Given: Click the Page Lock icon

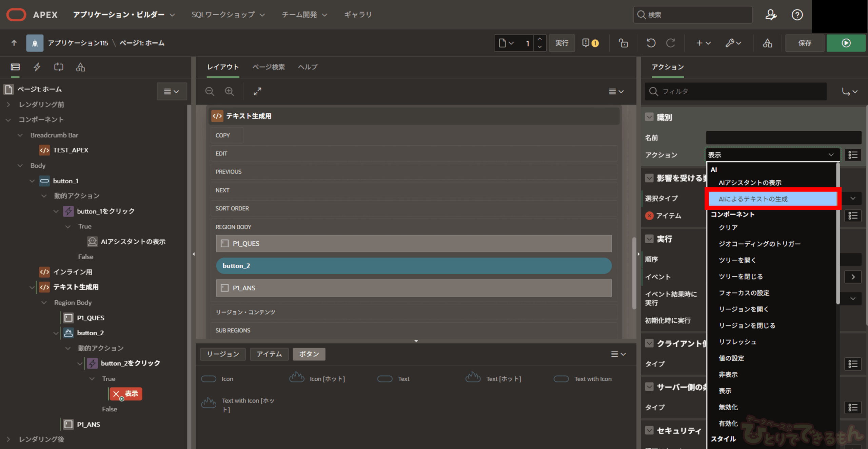Looking at the screenshot, I should [x=623, y=43].
